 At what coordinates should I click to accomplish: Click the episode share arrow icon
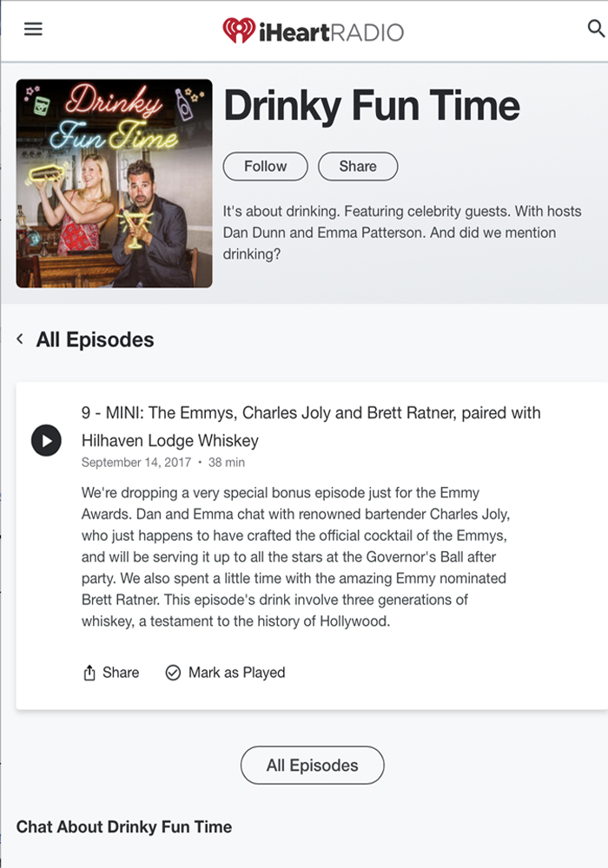click(x=89, y=673)
